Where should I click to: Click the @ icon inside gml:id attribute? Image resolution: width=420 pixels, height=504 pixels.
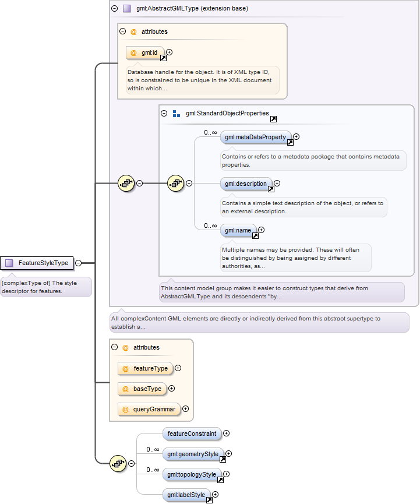pos(133,53)
